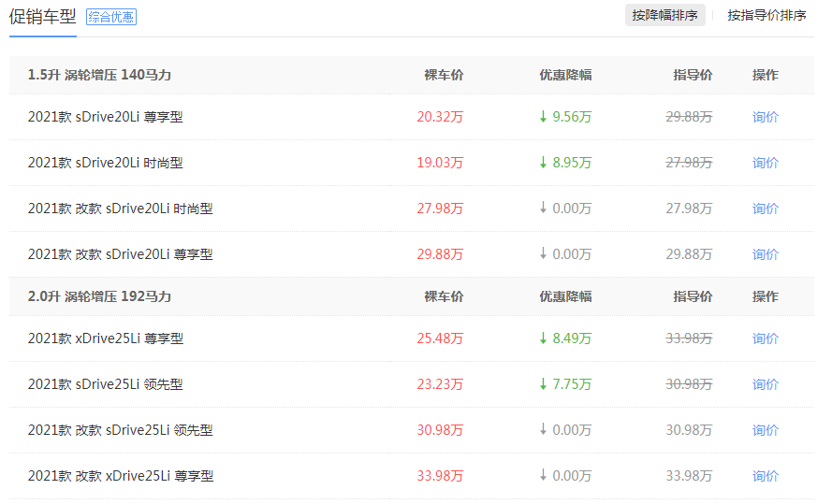Screen dimensions: 832x504
Task: Sort by 按指导价排序
Action: point(766,15)
